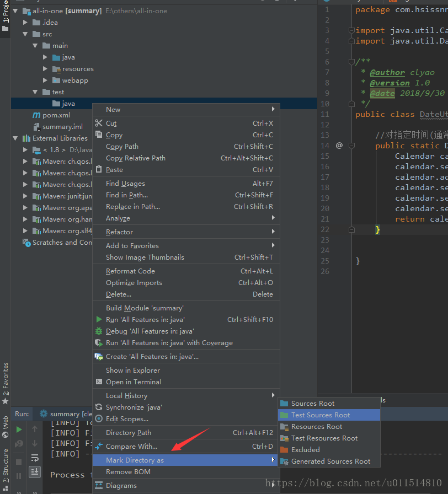Collapse the all-in-one project root
This screenshot has width=448, height=494.
(x=15, y=11)
